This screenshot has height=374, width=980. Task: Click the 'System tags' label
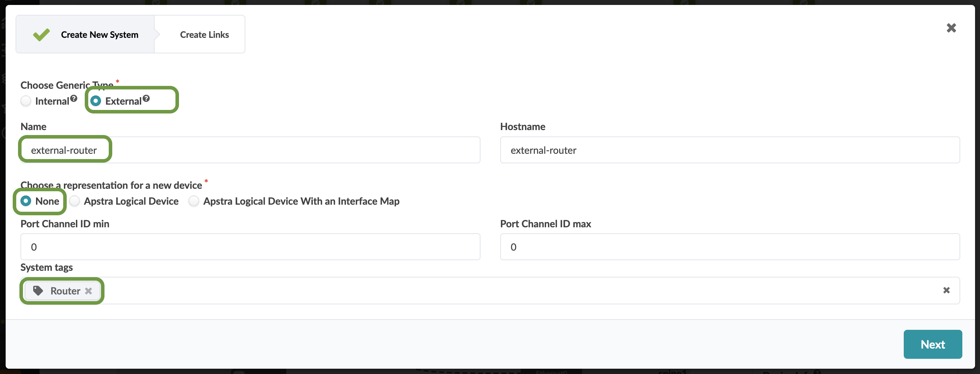point(46,267)
